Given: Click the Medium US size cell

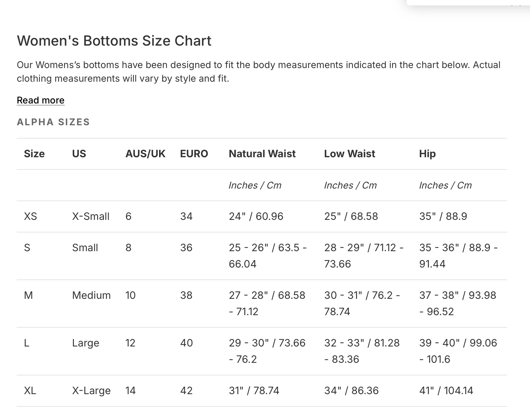Looking at the screenshot, I should point(91,295).
